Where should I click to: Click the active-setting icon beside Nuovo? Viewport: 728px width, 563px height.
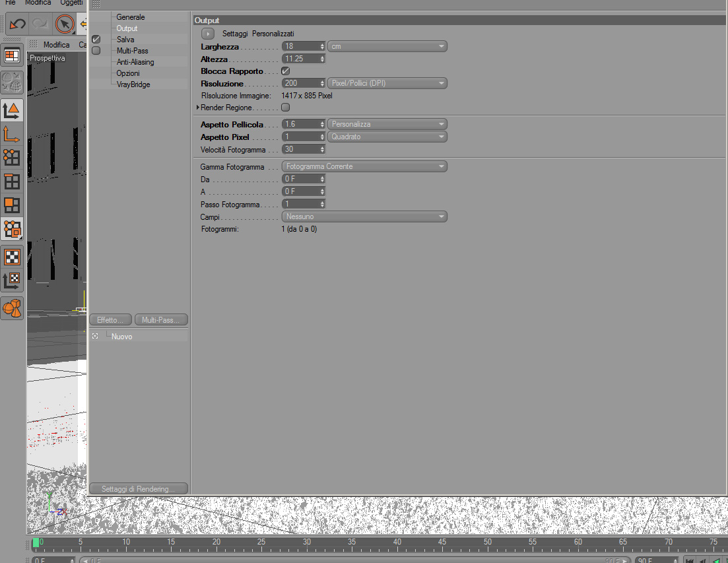[x=95, y=336]
